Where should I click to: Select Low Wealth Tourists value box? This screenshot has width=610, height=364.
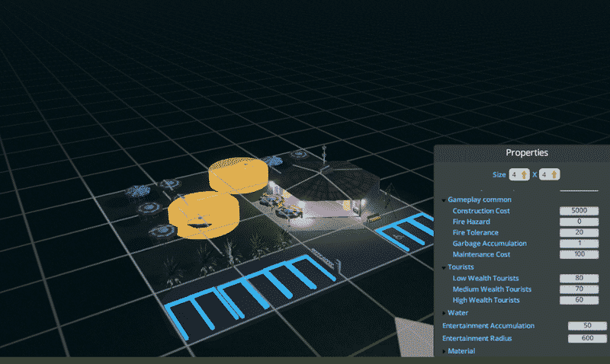(x=579, y=279)
